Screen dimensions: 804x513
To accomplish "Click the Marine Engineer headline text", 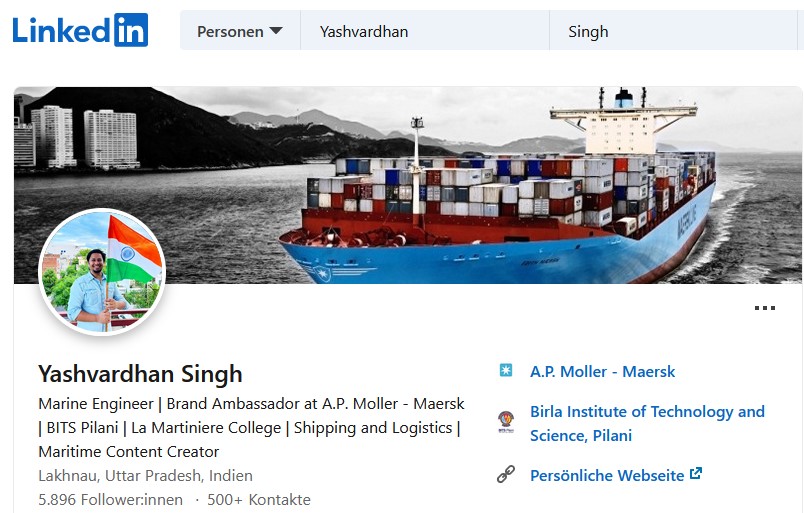I will click(x=251, y=427).
